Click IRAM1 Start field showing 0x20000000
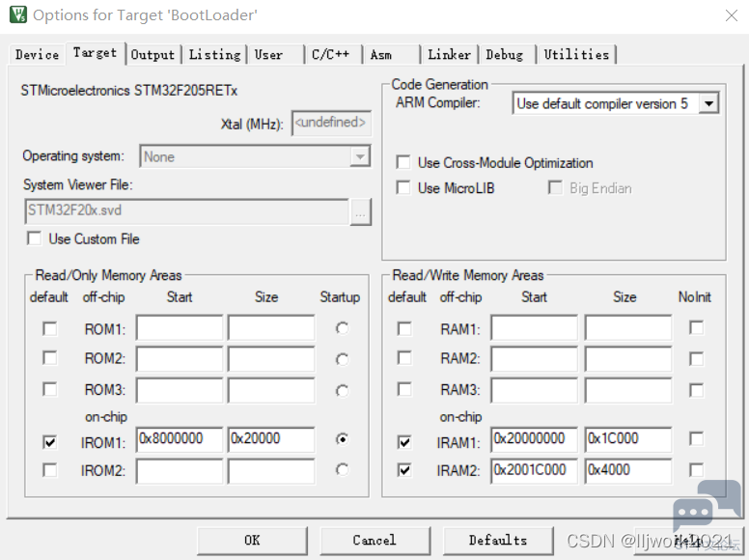Screen dimensions: 749x560 pyautogui.click(x=534, y=439)
